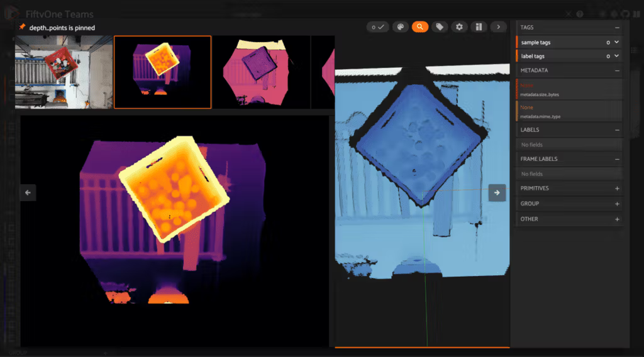Viewport: 644px width, 357px height.
Task: Collapse the LABELS section
Action: (617, 130)
